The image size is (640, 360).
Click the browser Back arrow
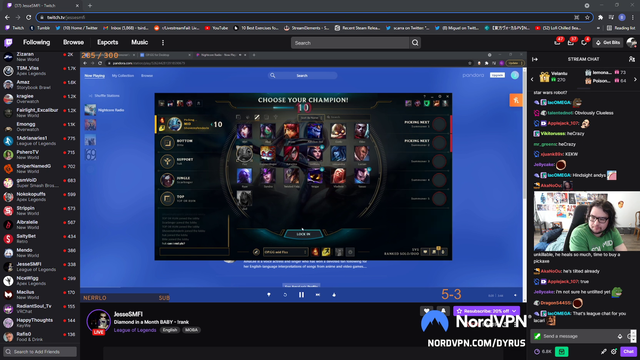[x=7, y=17]
